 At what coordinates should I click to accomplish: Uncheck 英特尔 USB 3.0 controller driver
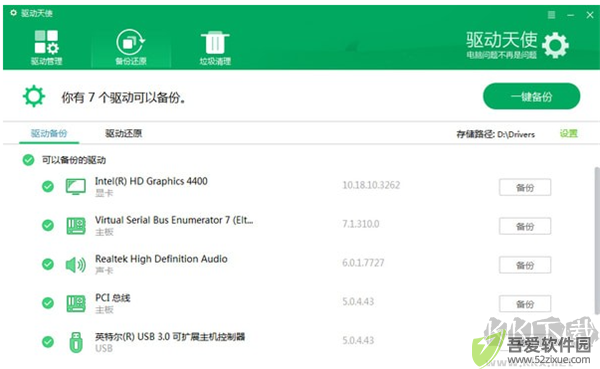tap(48, 342)
